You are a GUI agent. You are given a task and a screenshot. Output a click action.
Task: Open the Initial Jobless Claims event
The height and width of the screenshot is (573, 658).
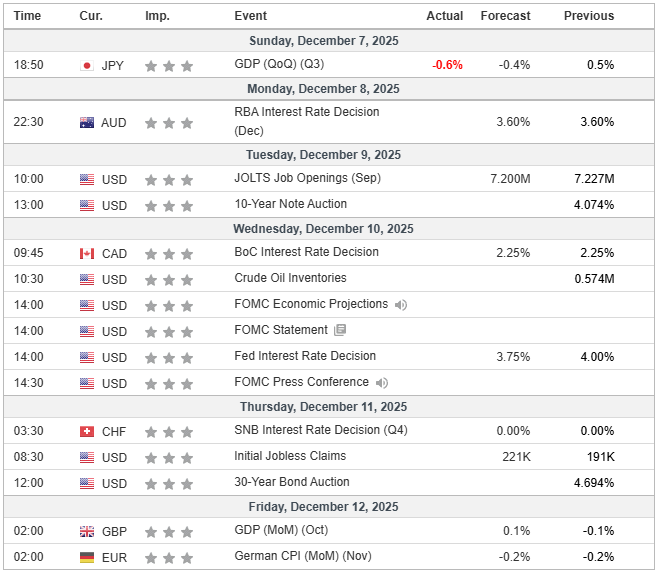point(290,456)
